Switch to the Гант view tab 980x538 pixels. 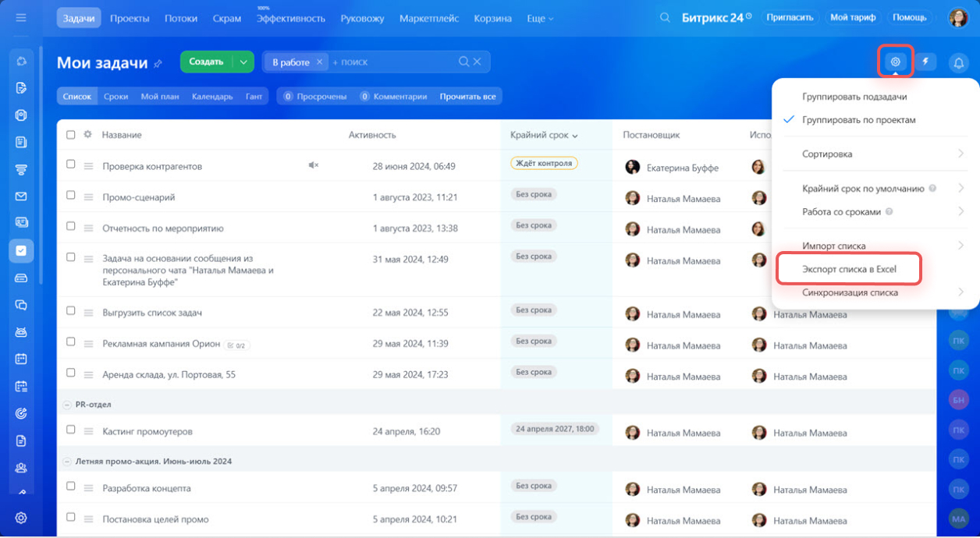tap(254, 97)
